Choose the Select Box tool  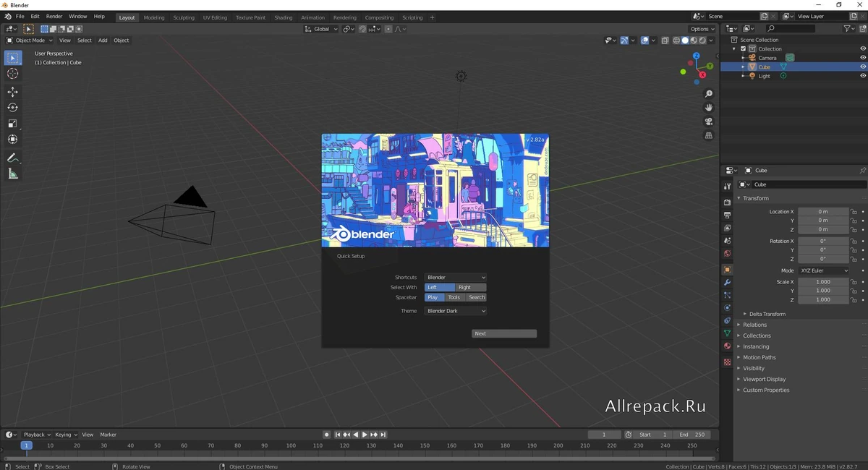coord(12,58)
